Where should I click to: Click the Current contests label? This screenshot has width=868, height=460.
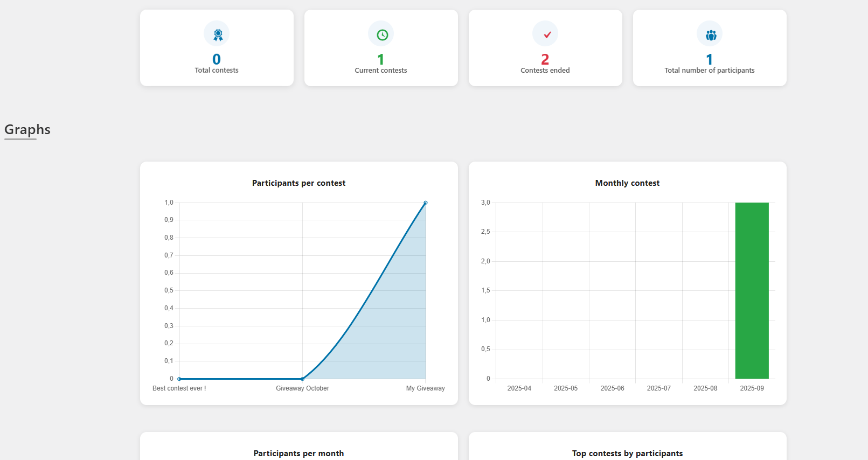point(381,71)
